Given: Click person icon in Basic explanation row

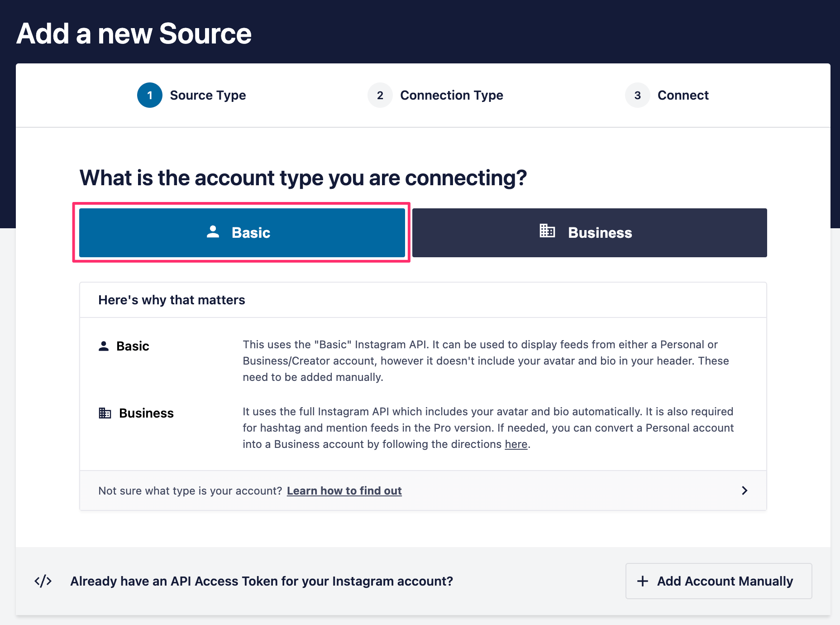Looking at the screenshot, I should [x=104, y=346].
